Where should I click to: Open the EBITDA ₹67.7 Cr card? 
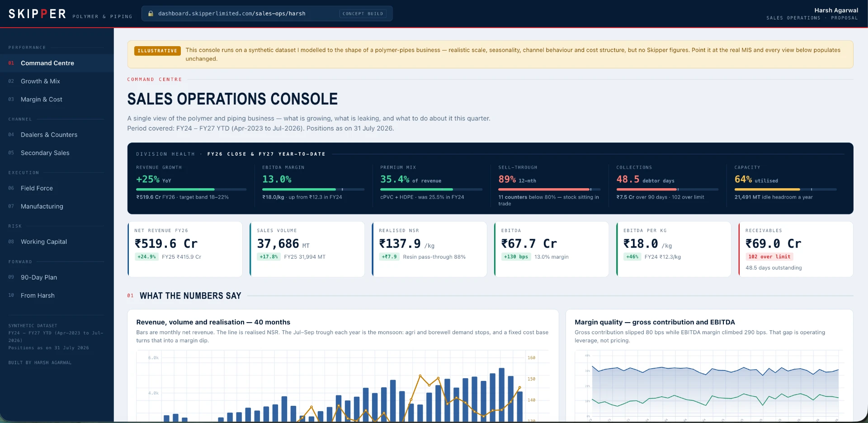click(551, 249)
